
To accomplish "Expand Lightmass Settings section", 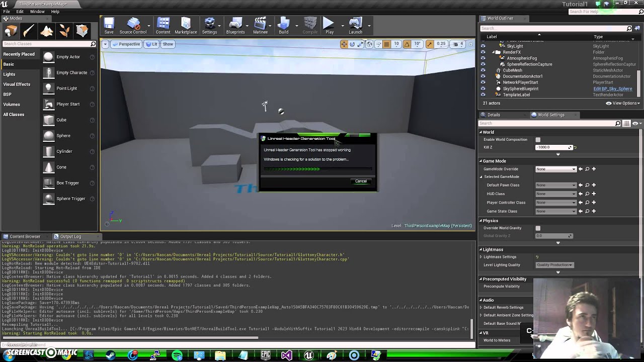I will (x=480, y=257).
